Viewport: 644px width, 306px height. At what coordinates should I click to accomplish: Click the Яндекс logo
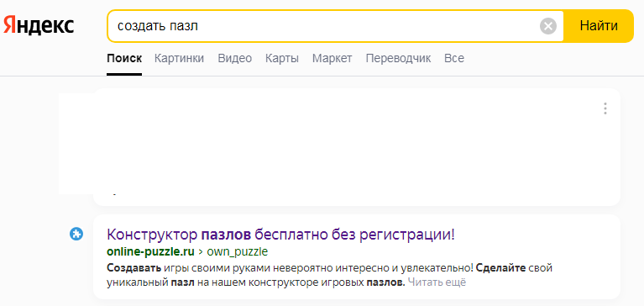point(39,26)
